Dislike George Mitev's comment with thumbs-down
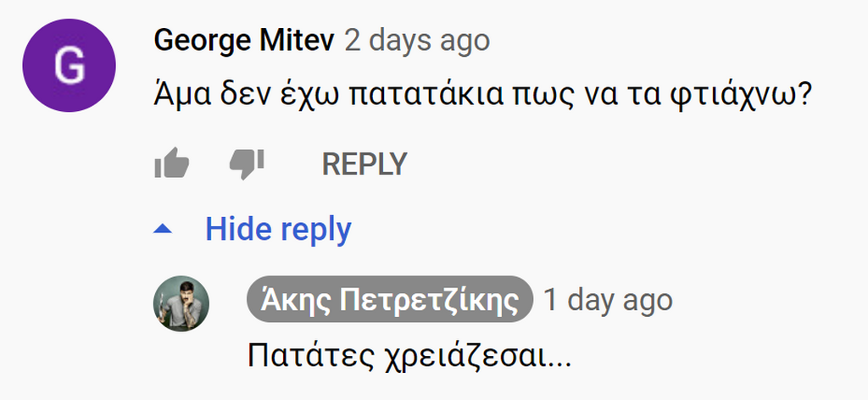This screenshot has width=868, height=400. pyautogui.click(x=247, y=164)
